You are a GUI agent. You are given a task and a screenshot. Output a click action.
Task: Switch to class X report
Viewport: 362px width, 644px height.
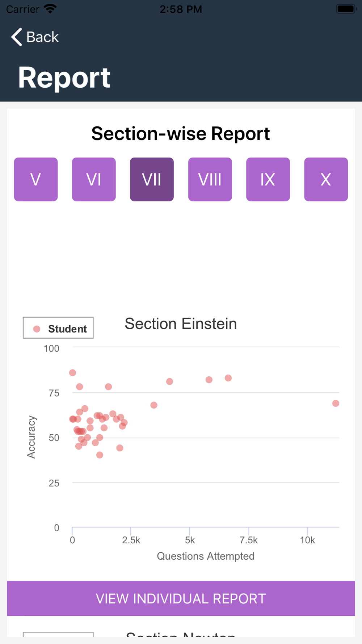[326, 179]
